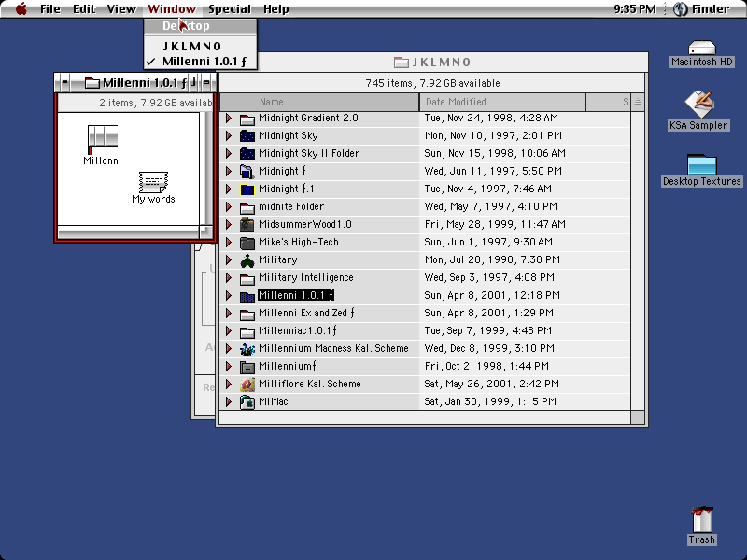
Task: Click the Midnight Sky folder icon
Action: (247, 135)
